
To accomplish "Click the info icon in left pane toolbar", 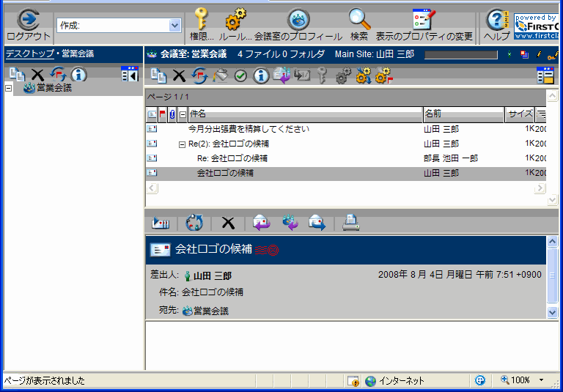I will click(79, 74).
